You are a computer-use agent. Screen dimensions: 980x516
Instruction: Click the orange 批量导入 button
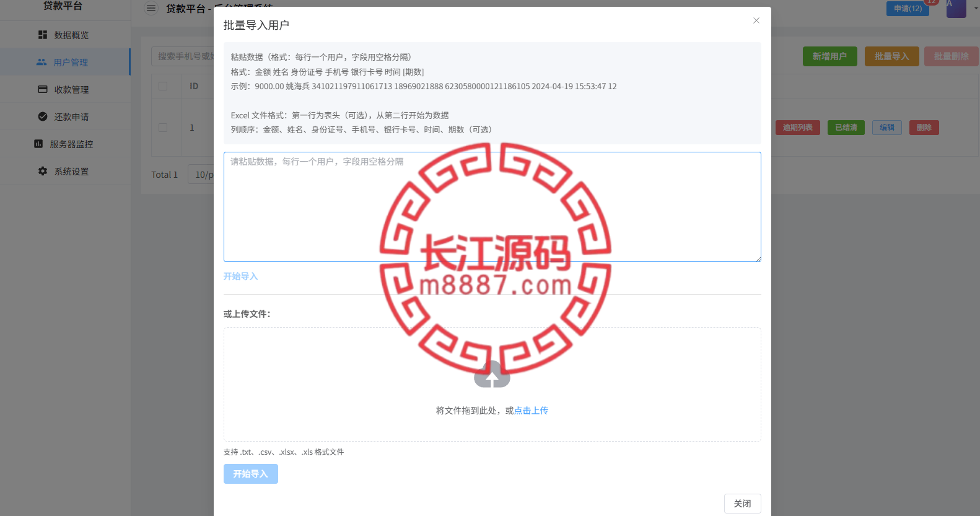tap(892, 56)
